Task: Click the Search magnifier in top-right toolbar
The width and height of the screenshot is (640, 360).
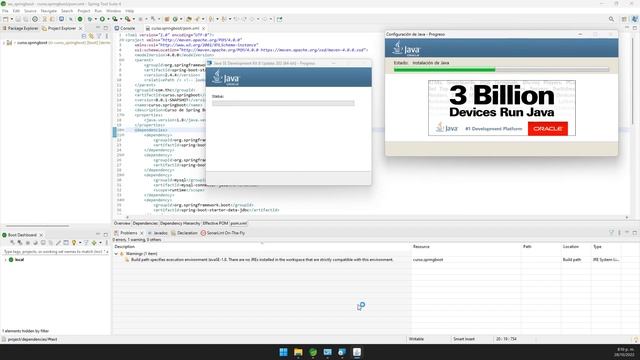Action: click(611, 19)
